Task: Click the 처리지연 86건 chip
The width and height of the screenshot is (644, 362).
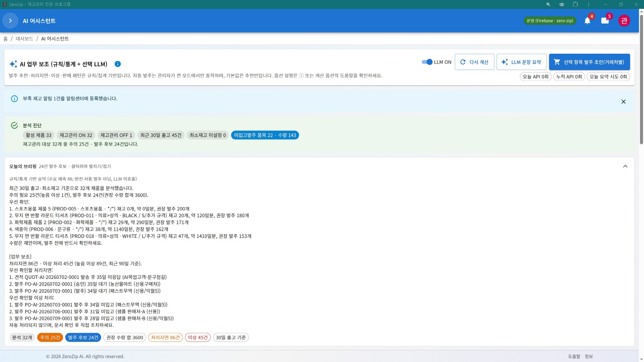Action: point(165,338)
